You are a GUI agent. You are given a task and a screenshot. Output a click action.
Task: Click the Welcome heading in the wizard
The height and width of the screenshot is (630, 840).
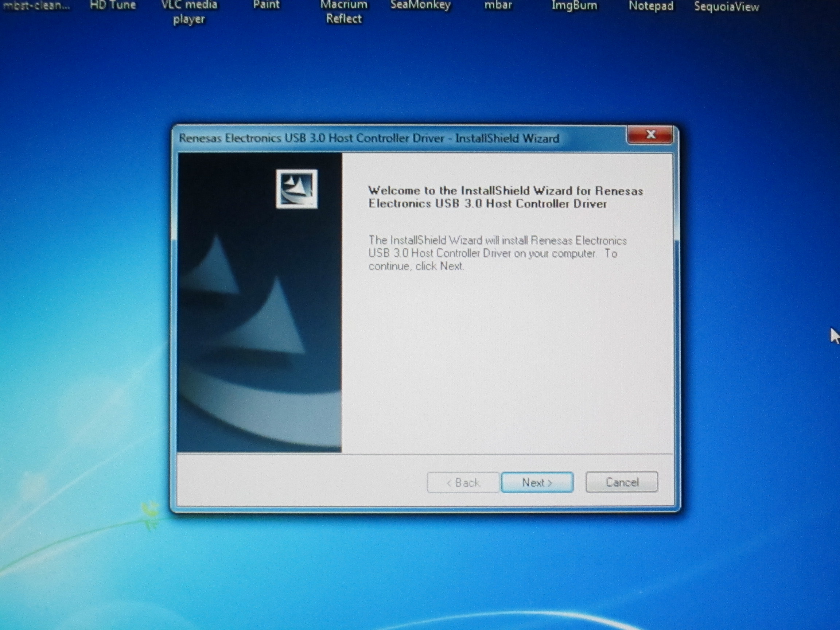click(505, 197)
